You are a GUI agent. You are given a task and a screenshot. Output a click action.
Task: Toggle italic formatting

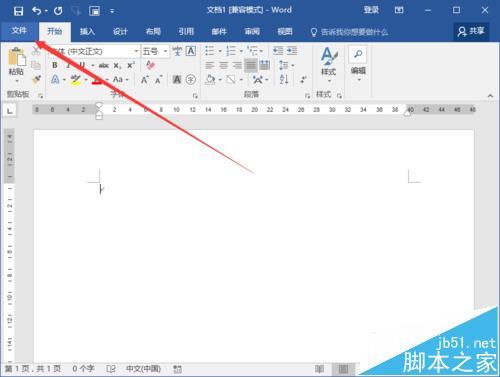(x=68, y=65)
